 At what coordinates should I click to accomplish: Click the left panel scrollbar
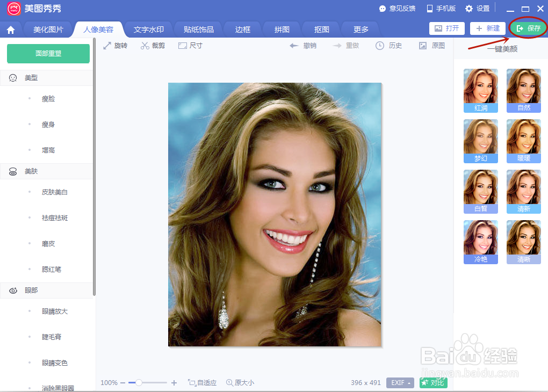(x=94, y=168)
